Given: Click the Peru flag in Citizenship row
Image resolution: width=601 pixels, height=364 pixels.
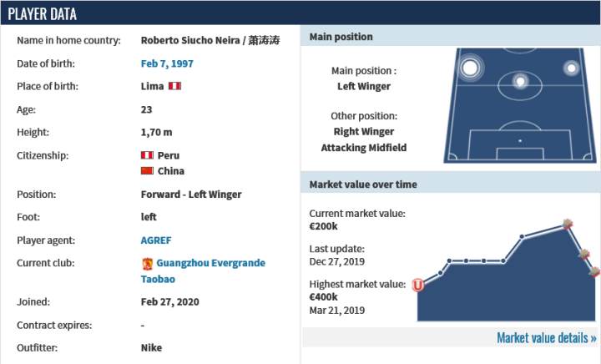Looking at the screenshot, I should click(147, 155).
